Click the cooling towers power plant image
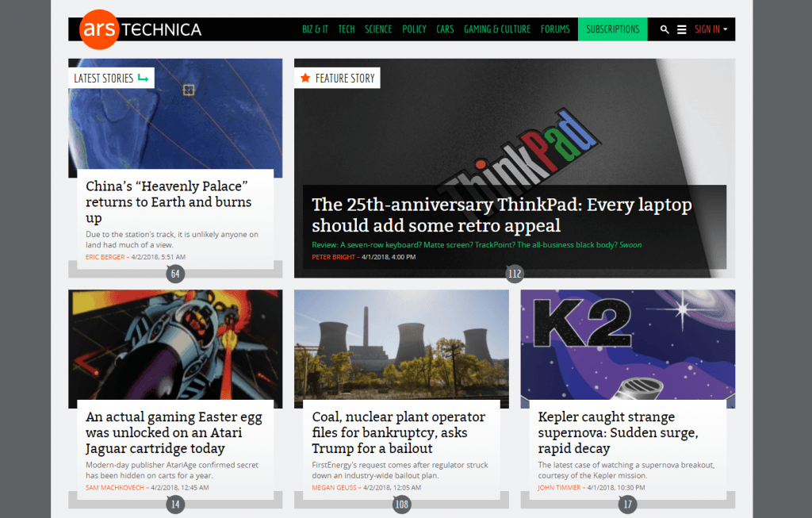Viewport: 812px width, 518px height. pyautogui.click(x=401, y=345)
